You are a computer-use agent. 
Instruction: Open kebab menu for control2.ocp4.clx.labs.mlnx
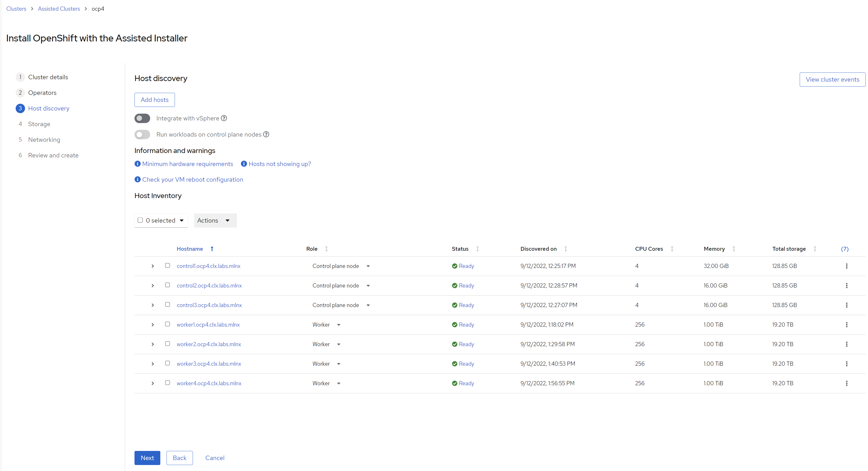pyautogui.click(x=846, y=286)
